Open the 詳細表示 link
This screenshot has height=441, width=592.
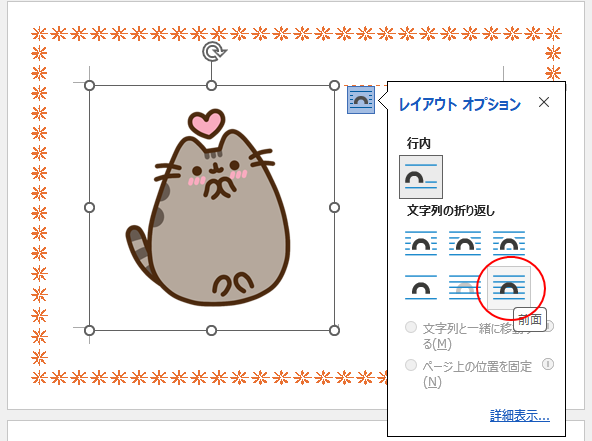[x=520, y=416]
